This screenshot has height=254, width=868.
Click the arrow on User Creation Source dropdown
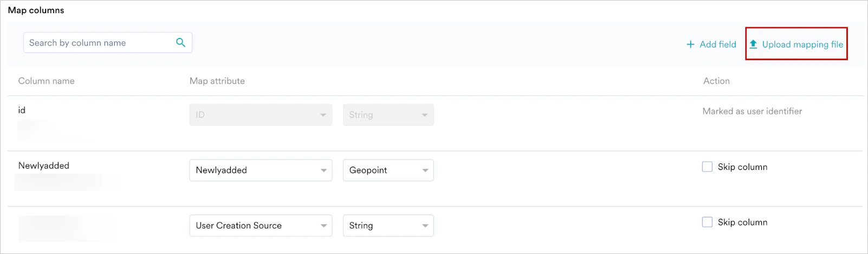point(323,226)
